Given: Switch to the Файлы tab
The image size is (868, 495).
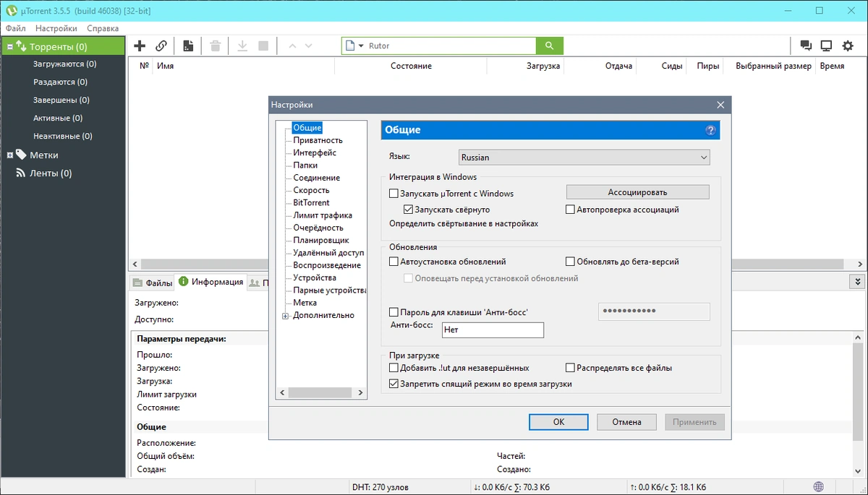Looking at the screenshot, I should click(153, 283).
